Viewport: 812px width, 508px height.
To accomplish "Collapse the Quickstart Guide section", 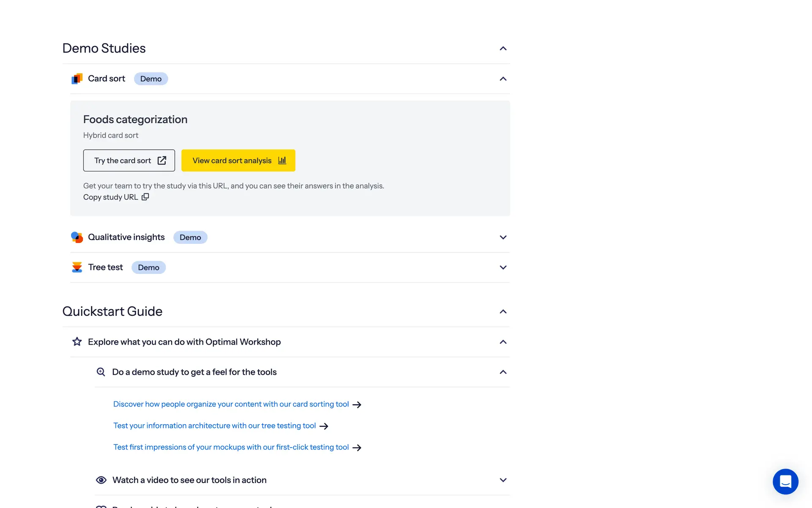I will pyautogui.click(x=503, y=312).
